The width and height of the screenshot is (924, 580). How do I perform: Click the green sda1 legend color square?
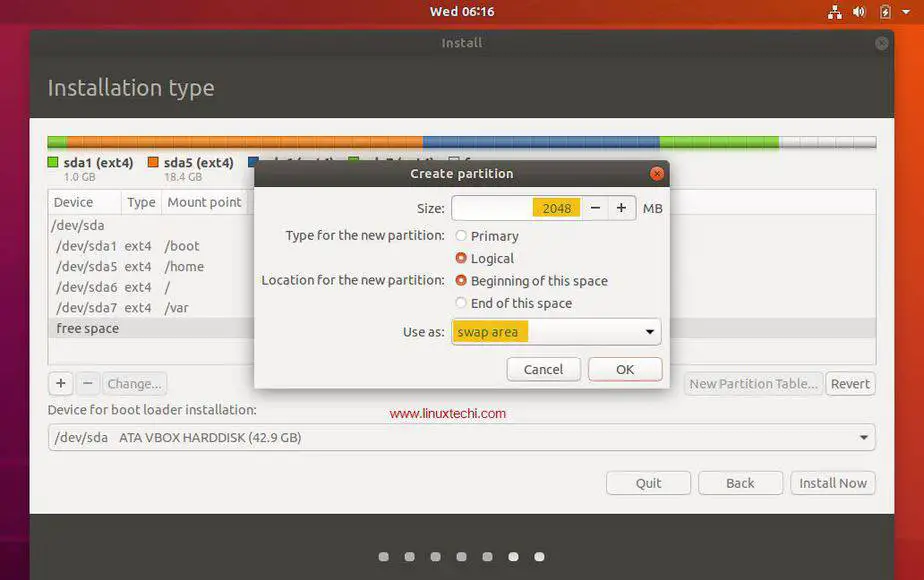click(x=53, y=162)
